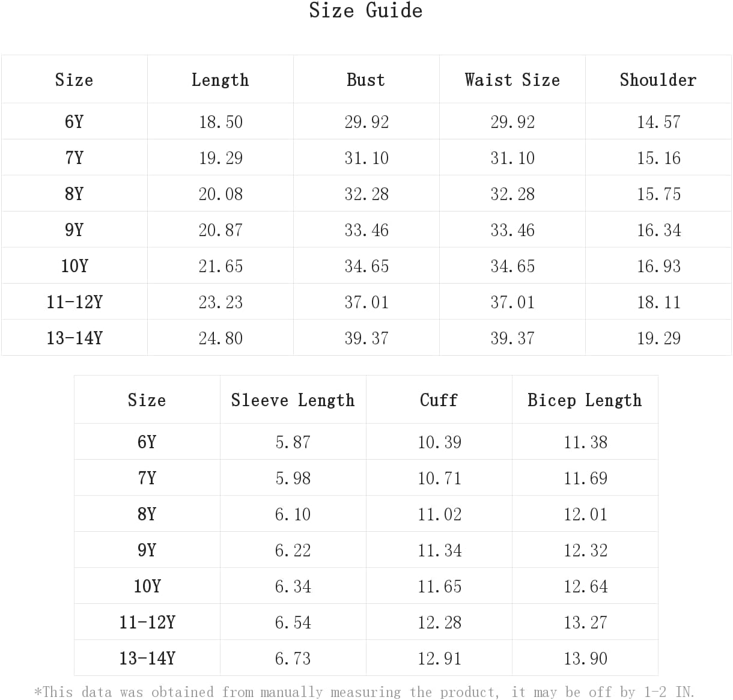Select the 13-14Y row in the bottom table
733x700 pixels.
pyautogui.click(x=366, y=658)
